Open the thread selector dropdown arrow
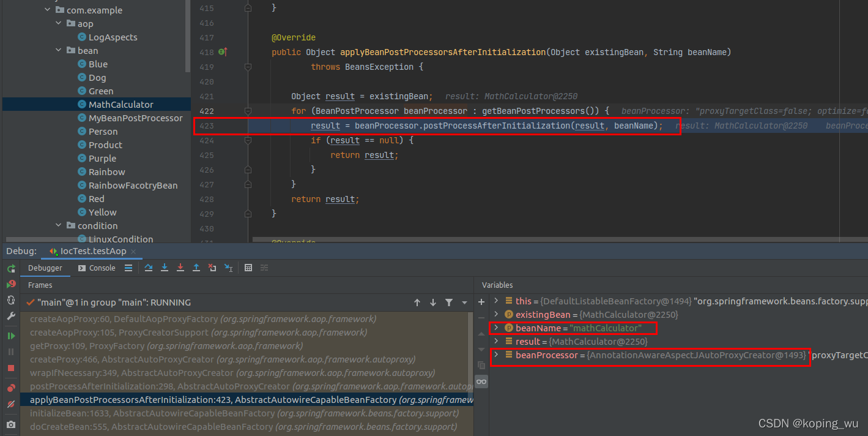The width and height of the screenshot is (868, 436). [464, 303]
